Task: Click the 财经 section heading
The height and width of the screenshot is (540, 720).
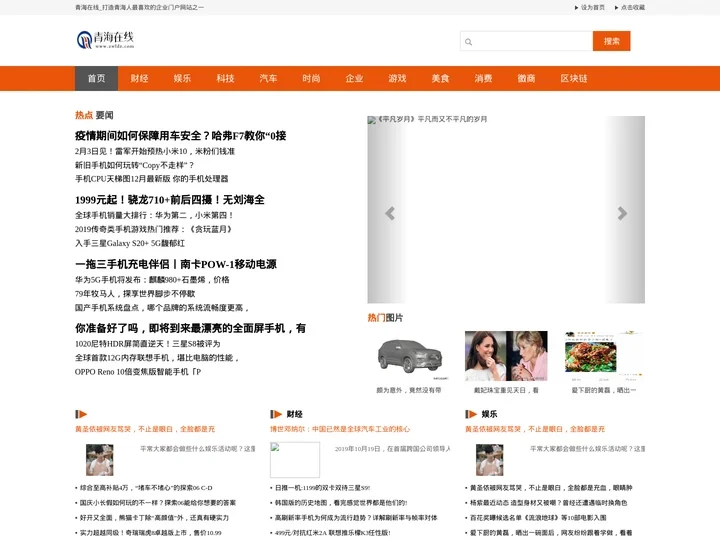Action: tap(294, 414)
